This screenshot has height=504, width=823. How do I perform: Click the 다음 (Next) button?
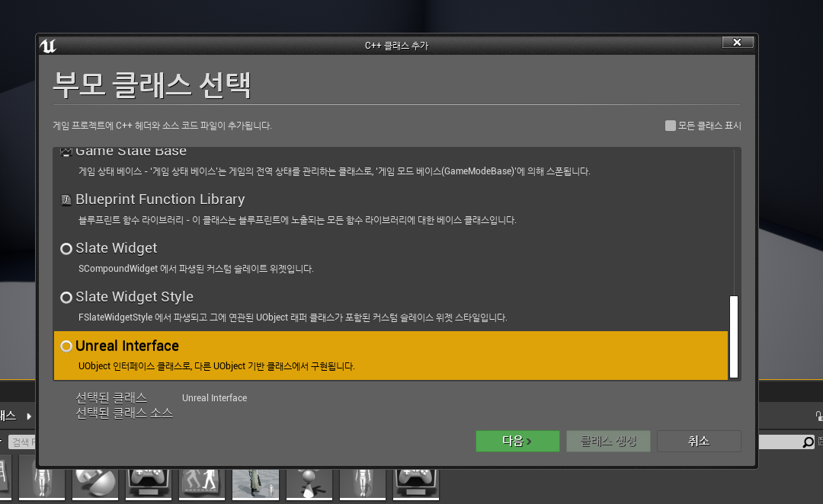pos(517,441)
